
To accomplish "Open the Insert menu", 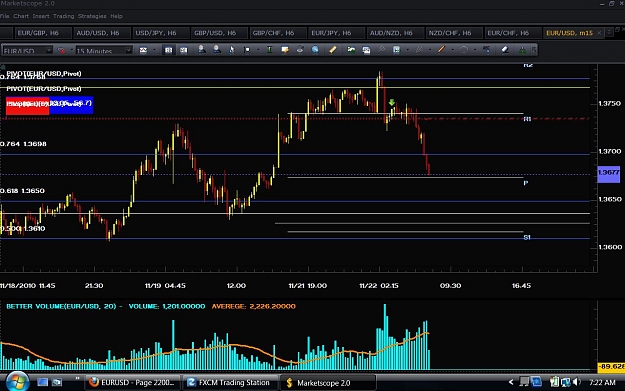I will pos(41,16).
